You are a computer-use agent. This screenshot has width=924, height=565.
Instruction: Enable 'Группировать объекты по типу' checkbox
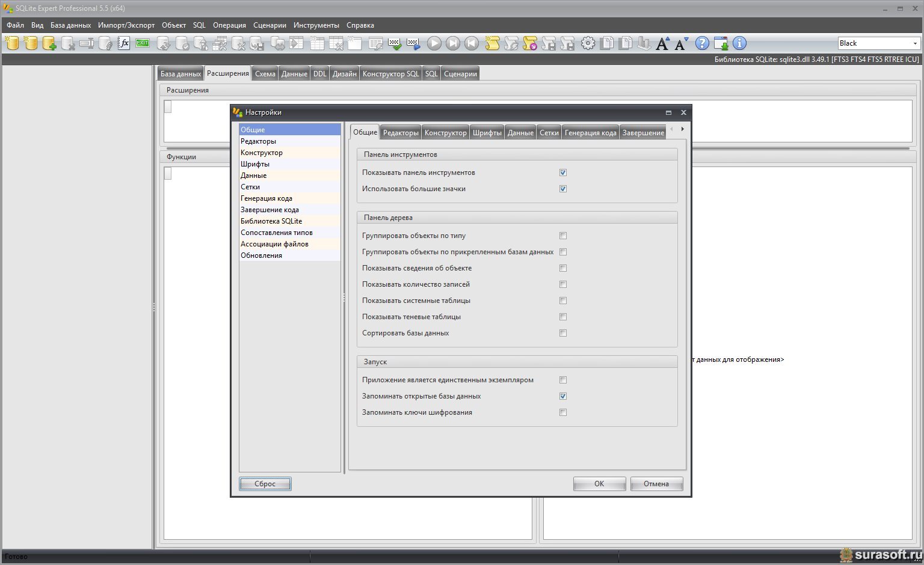click(x=563, y=236)
